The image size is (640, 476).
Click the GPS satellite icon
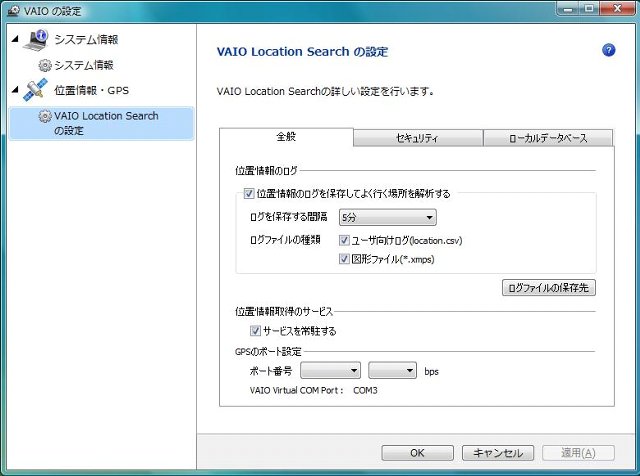point(35,90)
